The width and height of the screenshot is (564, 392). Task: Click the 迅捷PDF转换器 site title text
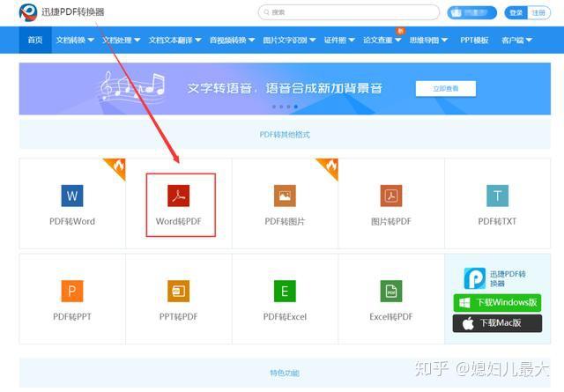(x=72, y=12)
